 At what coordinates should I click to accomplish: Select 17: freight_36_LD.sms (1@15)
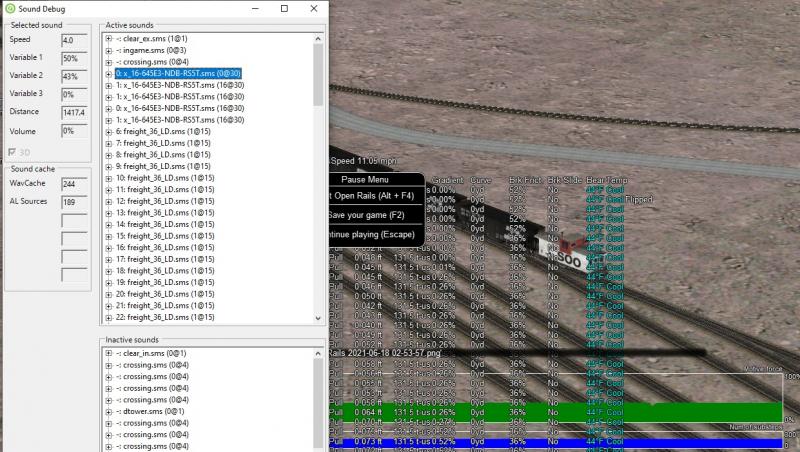(x=165, y=259)
